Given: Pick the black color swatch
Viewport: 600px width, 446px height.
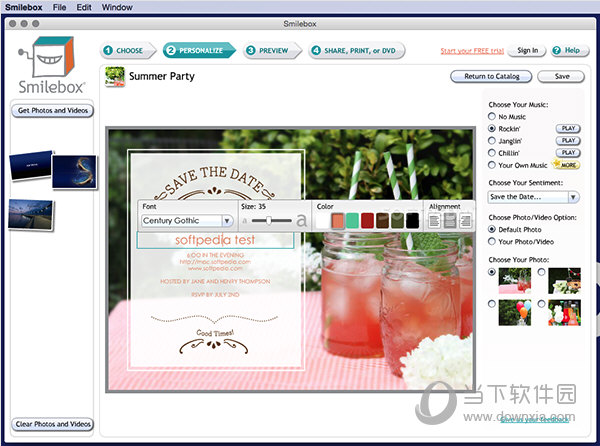Looking at the screenshot, I should tap(412, 221).
